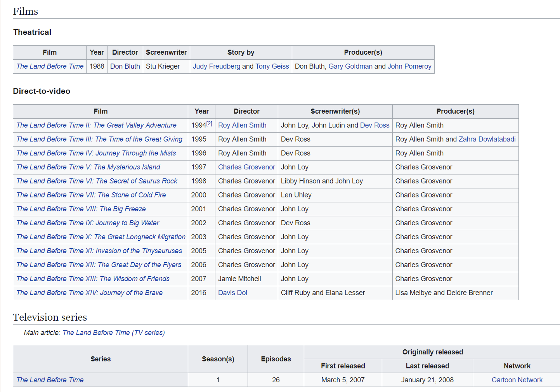The width and height of the screenshot is (560, 392).
Task: Select the March 5, 2007 release date
Action: 343,380
